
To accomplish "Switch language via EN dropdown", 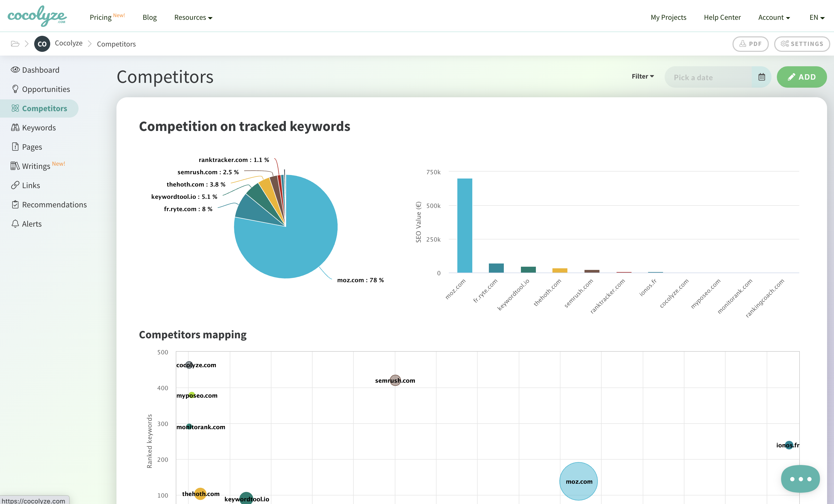I will [816, 17].
